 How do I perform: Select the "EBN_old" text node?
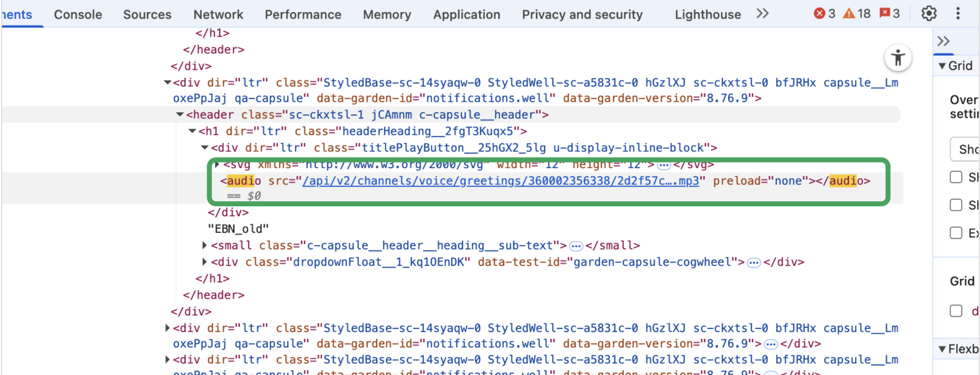click(238, 228)
